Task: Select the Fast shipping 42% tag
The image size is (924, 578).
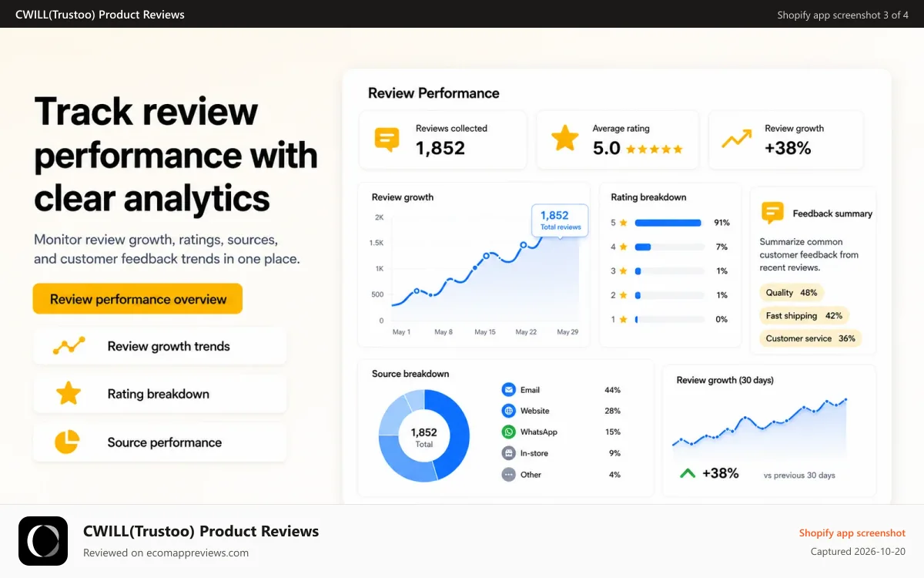Action: coord(804,315)
